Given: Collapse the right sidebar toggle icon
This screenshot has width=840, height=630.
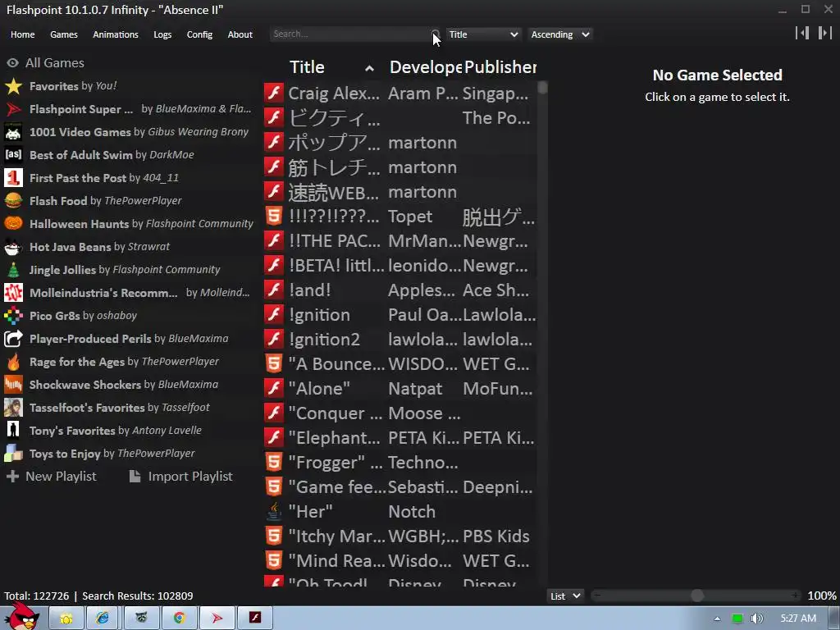Looking at the screenshot, I should pyautogui.click(x=825, y=33).
